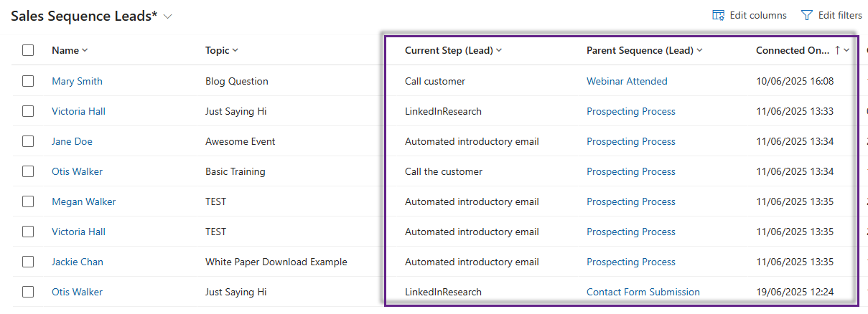
Task: Check the Jane Doe row checkbox
Action: [x=28, y=141]
